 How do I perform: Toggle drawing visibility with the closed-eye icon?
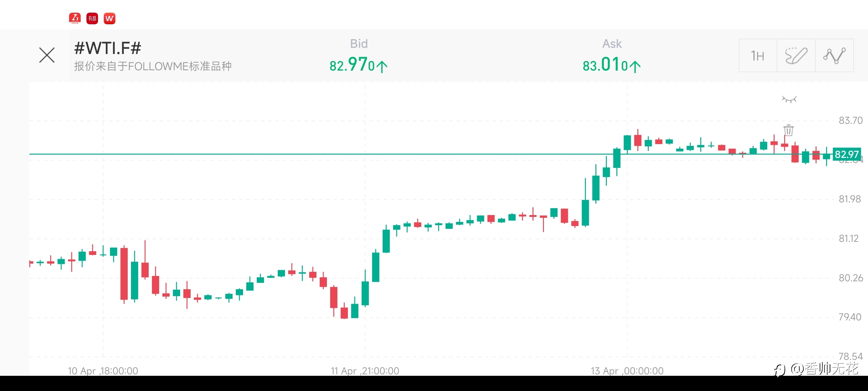click(789, 99)
